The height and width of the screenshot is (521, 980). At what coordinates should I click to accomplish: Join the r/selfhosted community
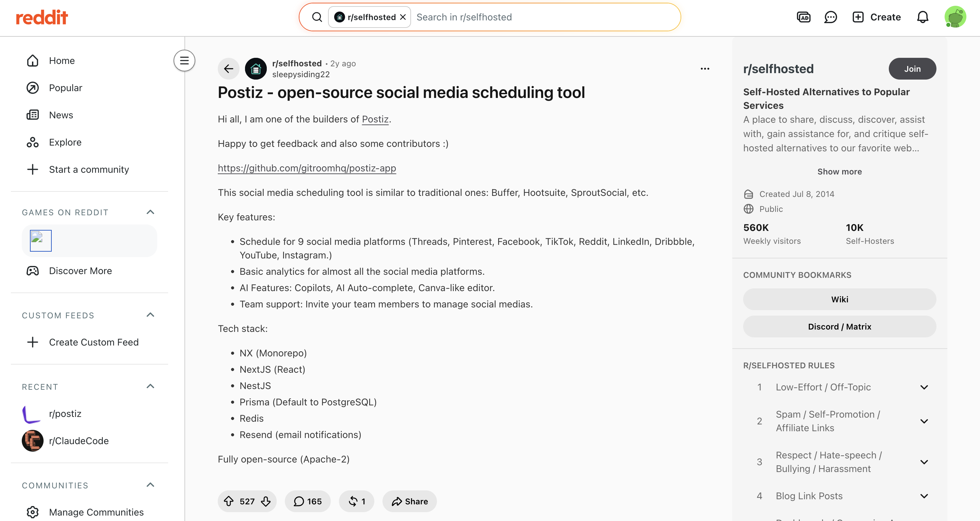click(x=912, y=69)
